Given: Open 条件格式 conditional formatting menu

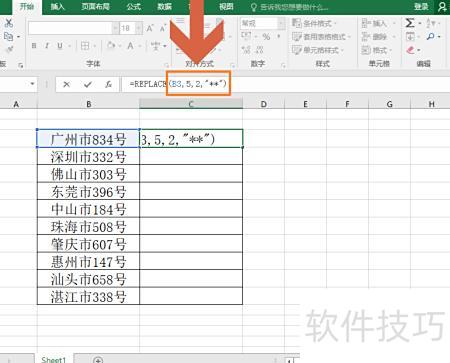Looking at the screenshot, I should point(314,23).
